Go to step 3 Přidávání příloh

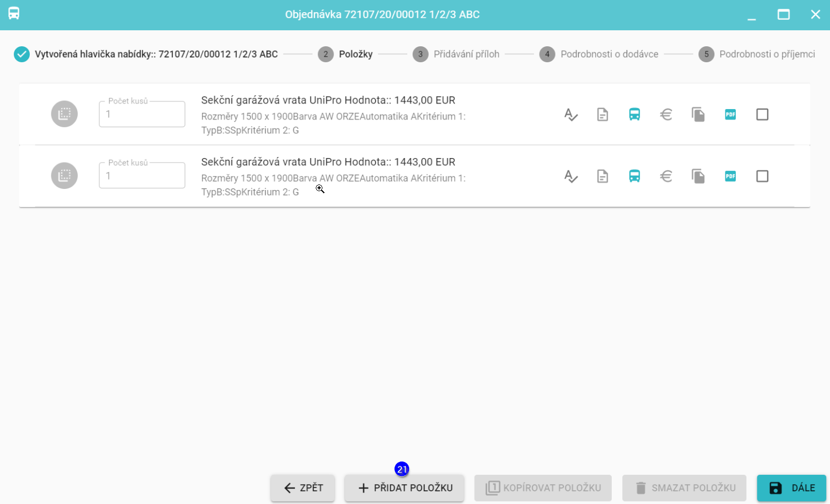click(x=456, y=54)
